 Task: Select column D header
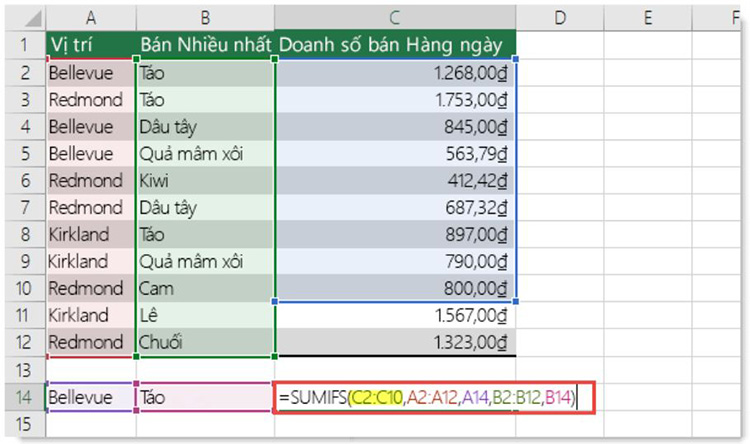coord(560,18)
